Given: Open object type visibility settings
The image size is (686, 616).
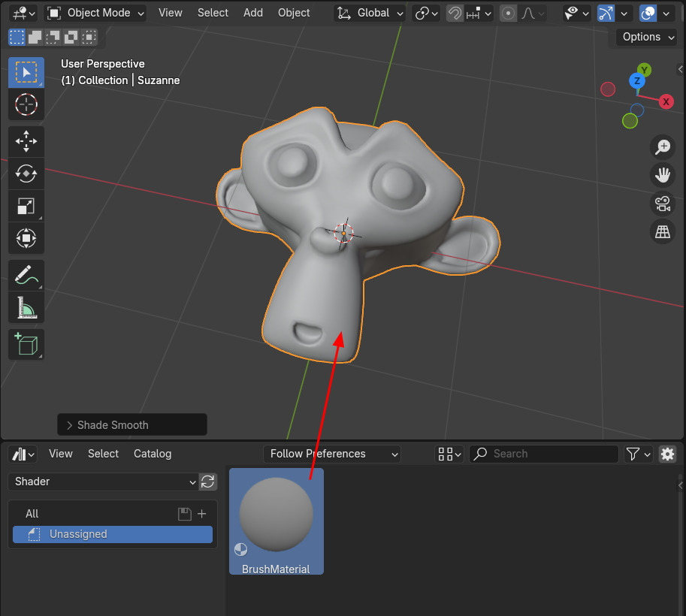Looking at the screenshot, I should (x=576, y=14).
